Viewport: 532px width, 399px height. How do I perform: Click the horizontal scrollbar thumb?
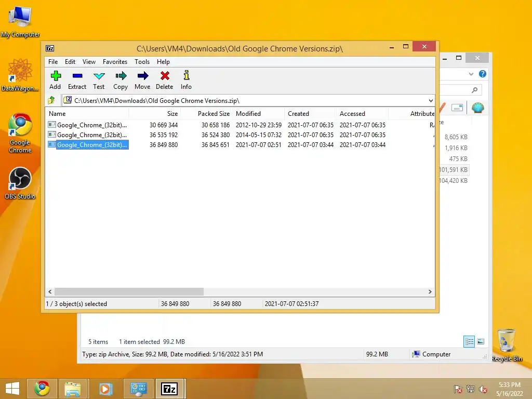pyautogui.click(x=129, y=291)
